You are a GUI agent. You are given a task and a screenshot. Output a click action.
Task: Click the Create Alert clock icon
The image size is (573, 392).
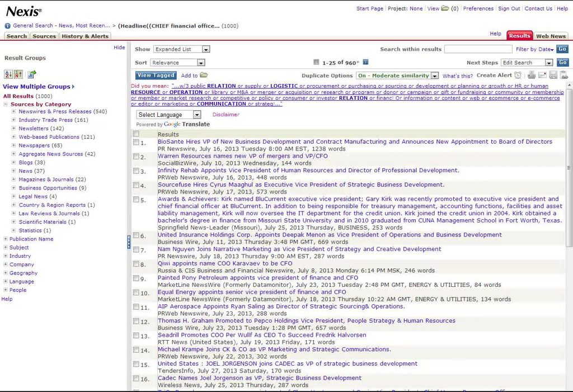[518, 75]
